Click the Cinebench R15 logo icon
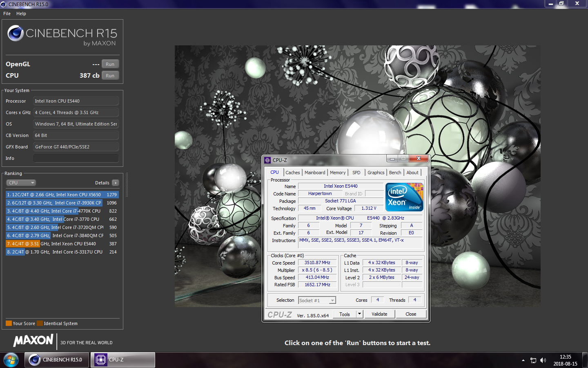The image size is (588, 368). [x=16, y=33]
